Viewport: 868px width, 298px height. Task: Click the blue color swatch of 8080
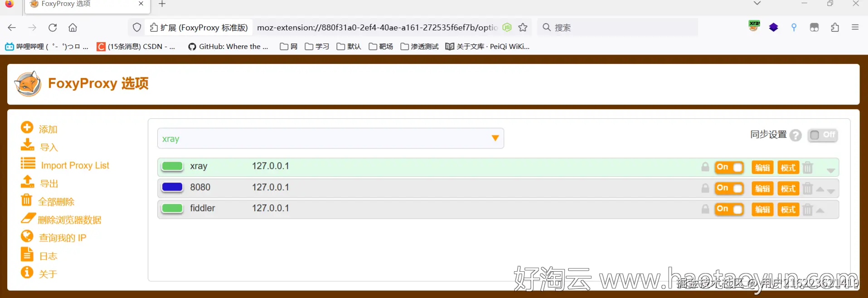pyautogui.click(x=172, y=187)
